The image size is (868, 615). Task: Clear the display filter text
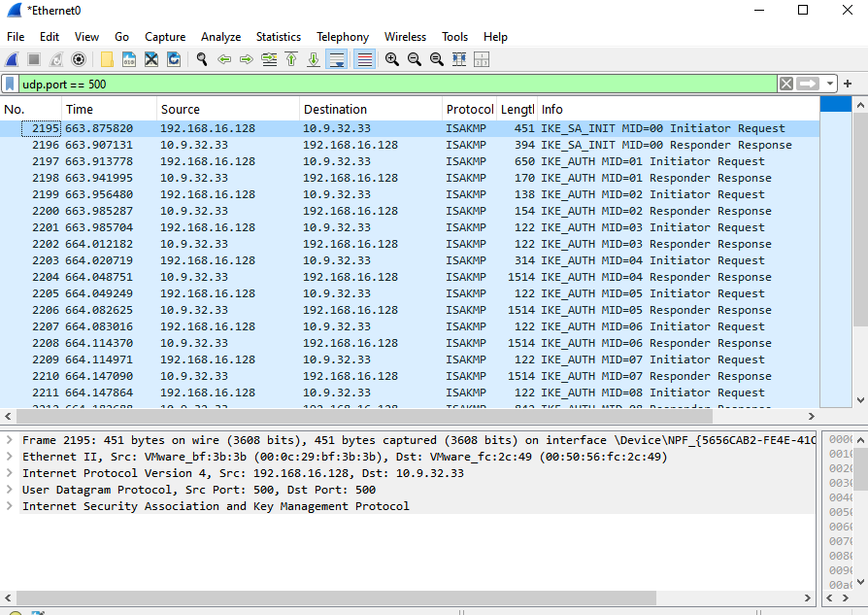point(786,84)
